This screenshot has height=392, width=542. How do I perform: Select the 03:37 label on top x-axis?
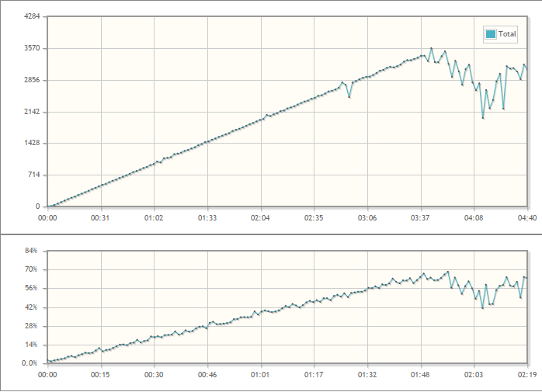pos(421,218)
